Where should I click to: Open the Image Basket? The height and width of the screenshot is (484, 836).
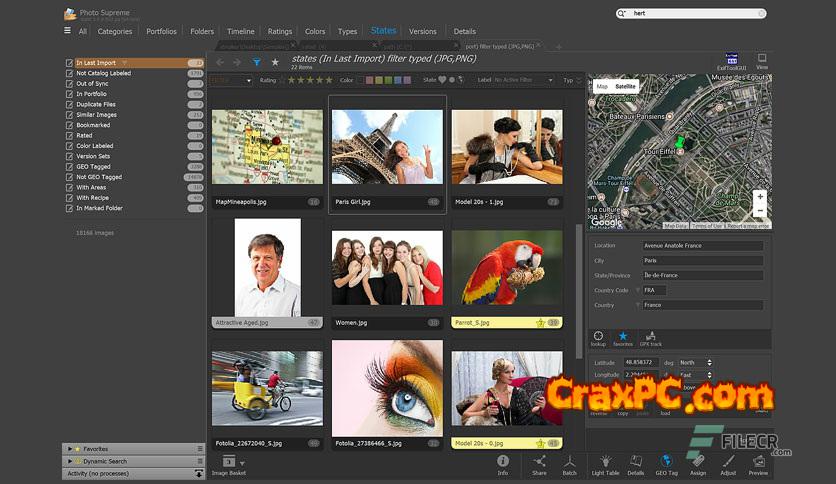(229, 462)
